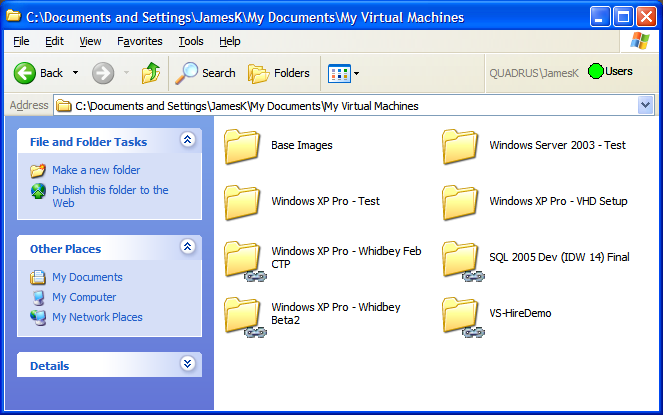Click the Whidbey Feb CTP folder label
This screenshot has height=415, width=663.
point(346,257)
